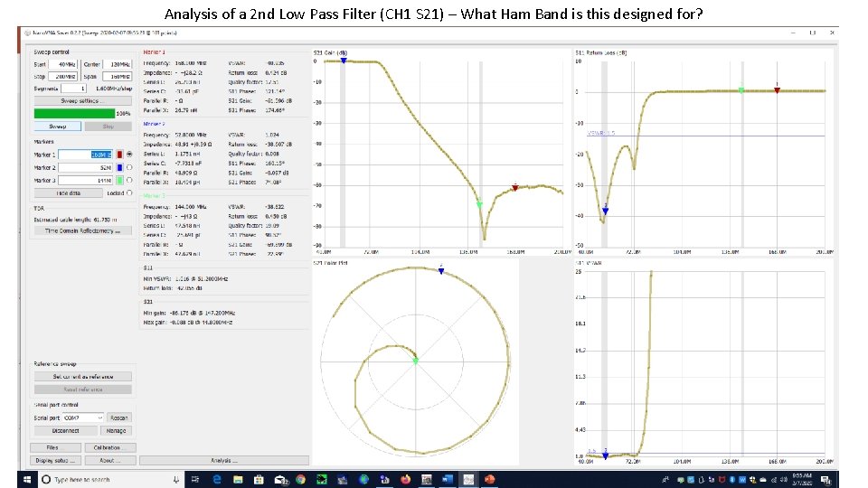Switch to PowerPoint on the taskbar
This screenshot has width=868, height=488.
[489, 480]
